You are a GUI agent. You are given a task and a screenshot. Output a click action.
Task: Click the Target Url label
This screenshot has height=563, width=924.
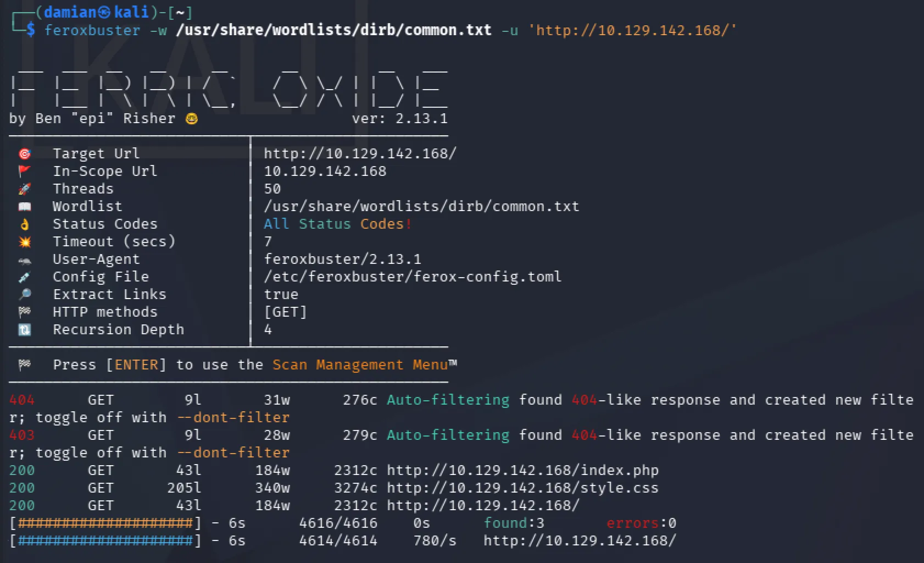96,153
